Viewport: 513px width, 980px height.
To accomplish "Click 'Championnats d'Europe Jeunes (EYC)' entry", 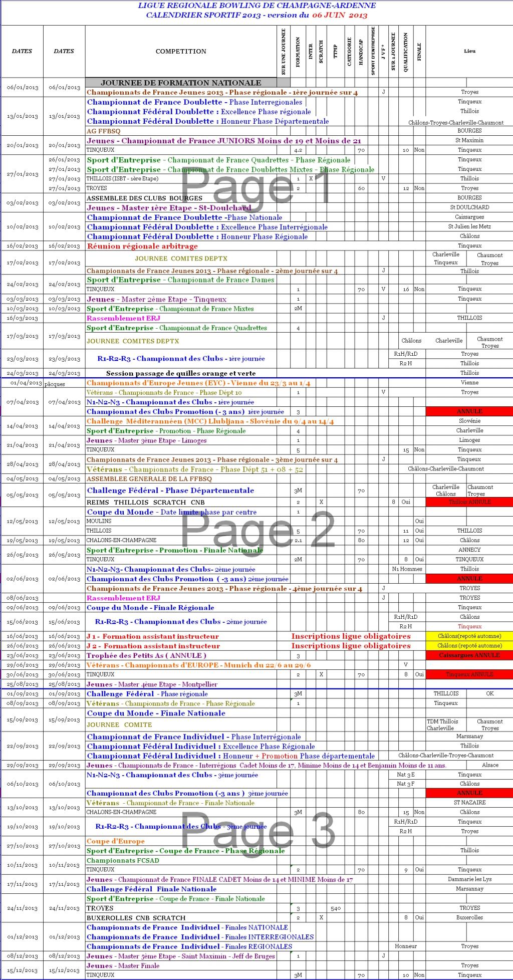I will click(x=198, y=383).
